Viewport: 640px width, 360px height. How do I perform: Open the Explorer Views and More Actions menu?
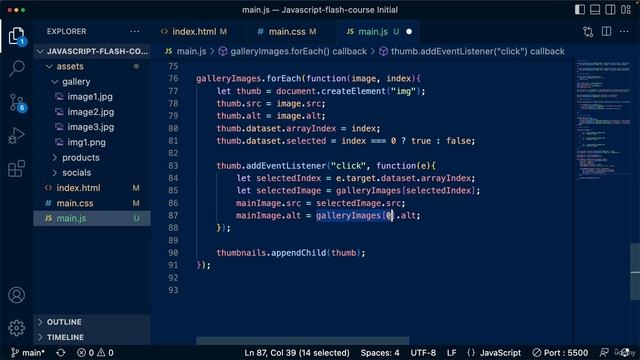[x=135, y=31]
